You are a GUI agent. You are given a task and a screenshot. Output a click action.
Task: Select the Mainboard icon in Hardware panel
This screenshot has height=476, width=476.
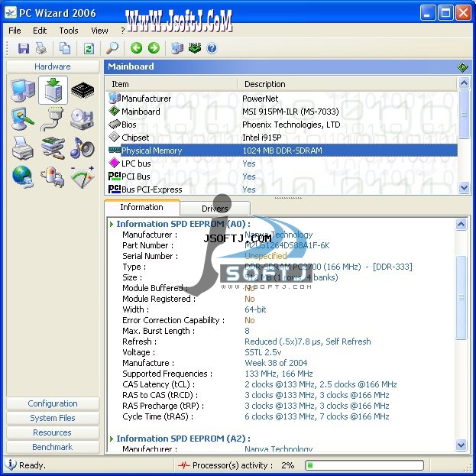[53, 90]
